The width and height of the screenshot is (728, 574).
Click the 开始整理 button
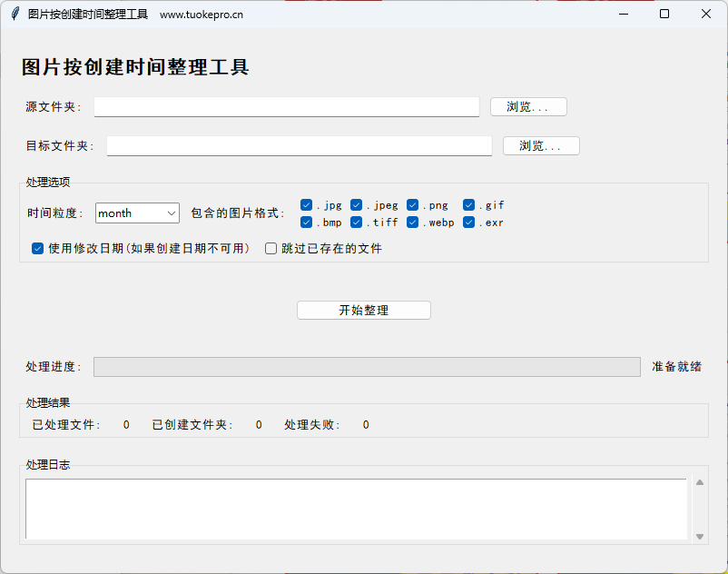pos(364,311)
